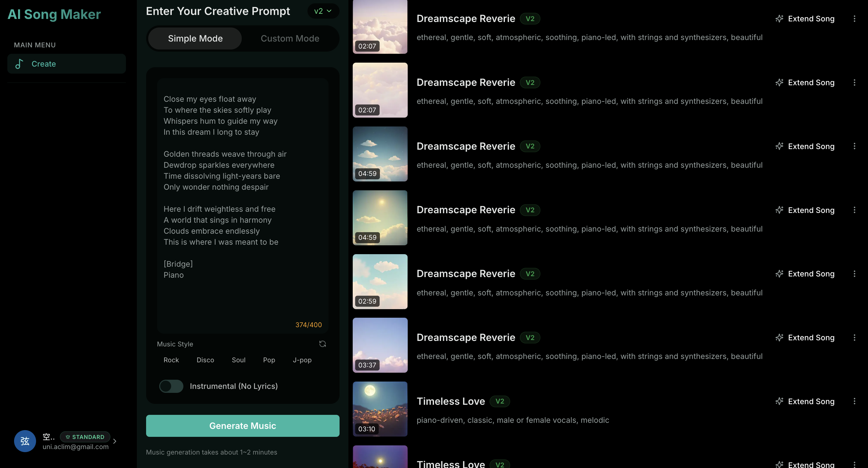This screenshot has height=468, width=868.
Task: Play the second 02:07 pink cloud thumbnail
Action: (x=380, y=90)
